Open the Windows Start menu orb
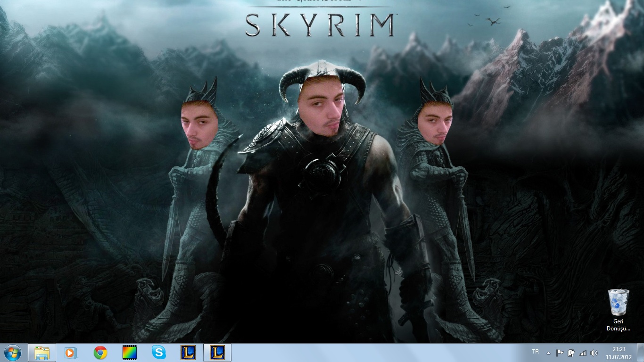Viewport: 644px width, 362px height. coord(12,353)
